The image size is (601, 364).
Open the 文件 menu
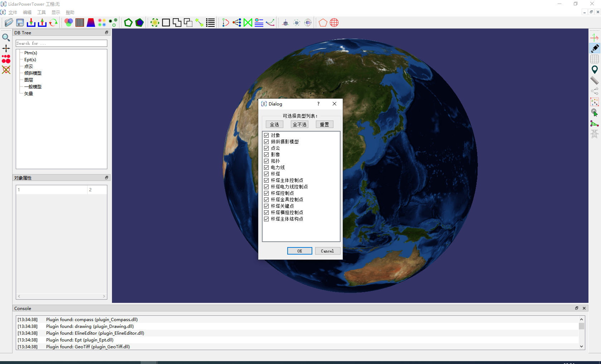[13, 13]
